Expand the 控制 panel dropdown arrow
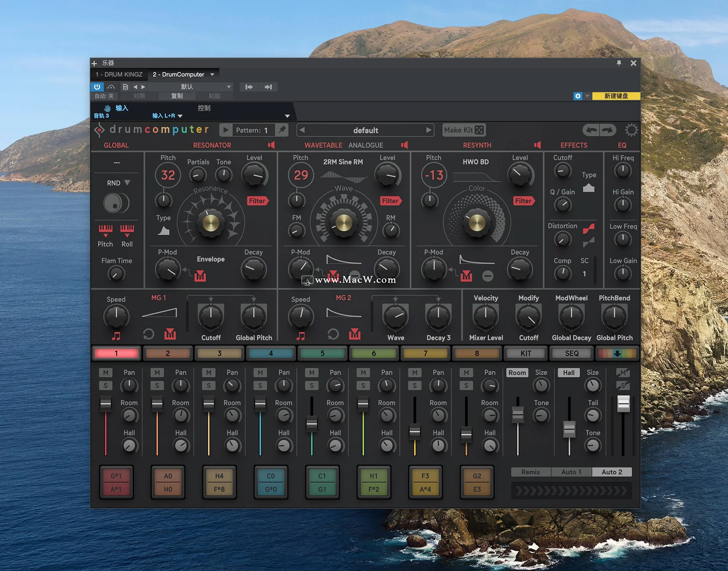 (x=287, y=116)
